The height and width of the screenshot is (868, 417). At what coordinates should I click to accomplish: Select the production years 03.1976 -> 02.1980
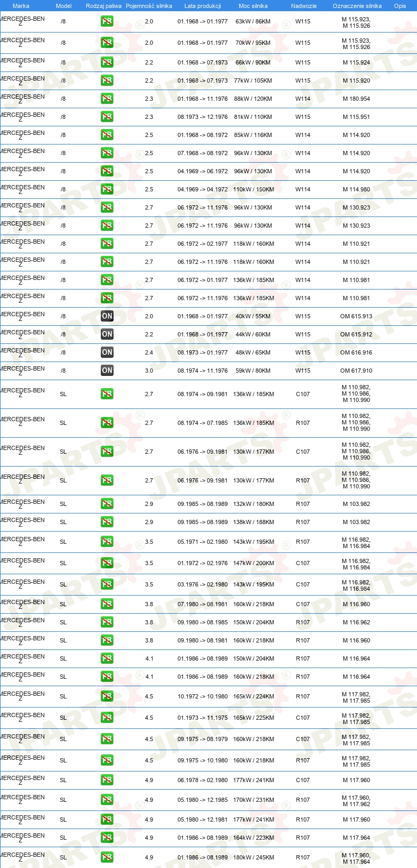point(203,585)
